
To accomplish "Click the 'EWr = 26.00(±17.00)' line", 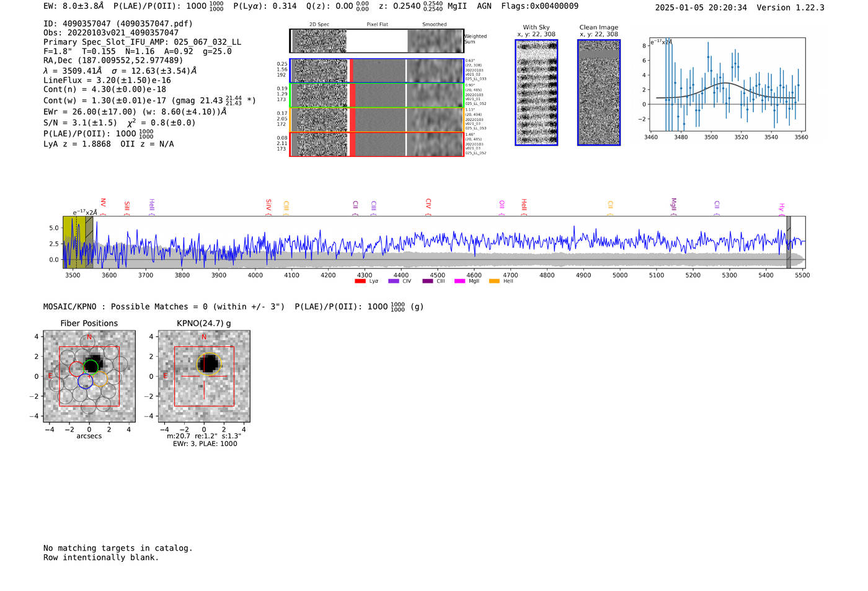I will pyautogui.click(x=135, y=112).
